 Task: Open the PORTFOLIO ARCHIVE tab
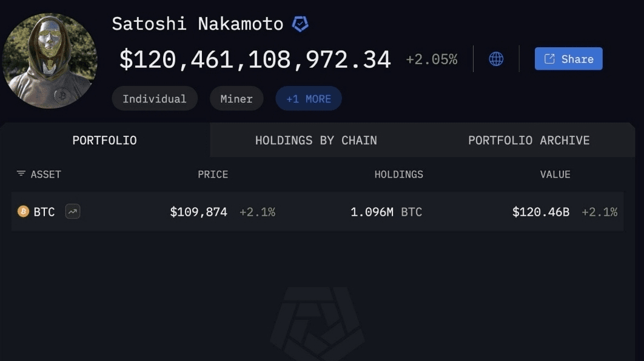[529, 141]
